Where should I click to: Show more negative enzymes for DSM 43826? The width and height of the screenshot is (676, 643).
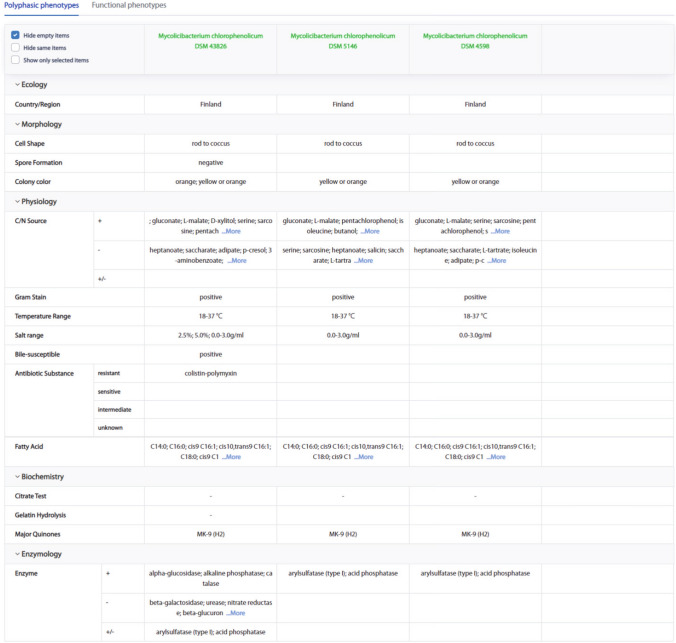point(235,613)
